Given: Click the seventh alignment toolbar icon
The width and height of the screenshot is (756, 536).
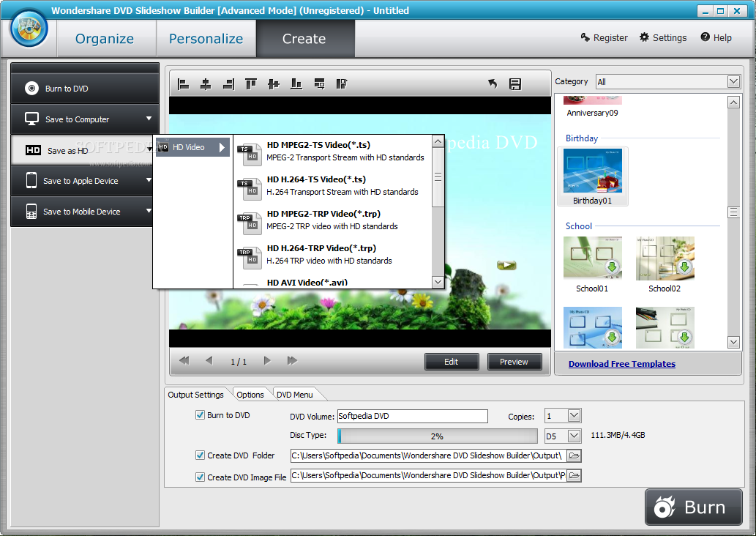Looking at the screenshot, I should click(x=319, y=84).
